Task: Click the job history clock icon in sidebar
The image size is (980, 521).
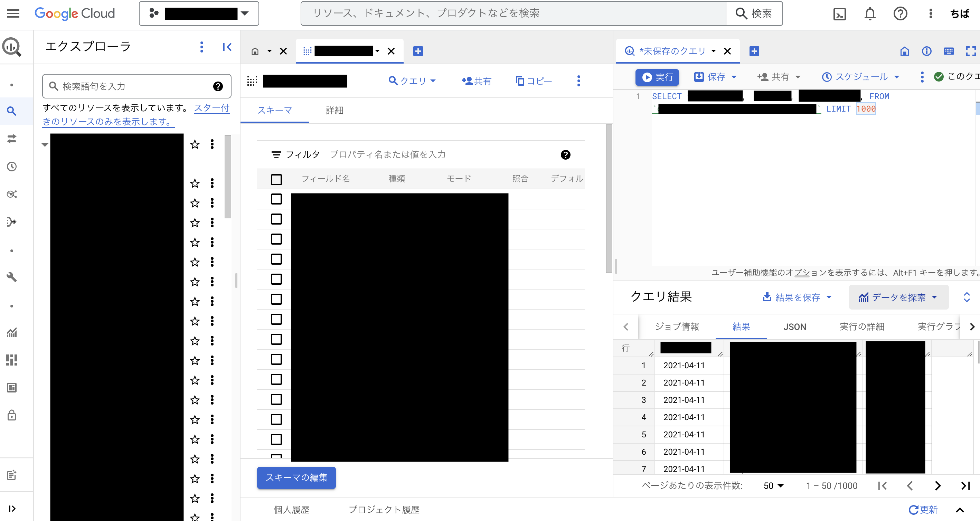Action: (11, 166)
